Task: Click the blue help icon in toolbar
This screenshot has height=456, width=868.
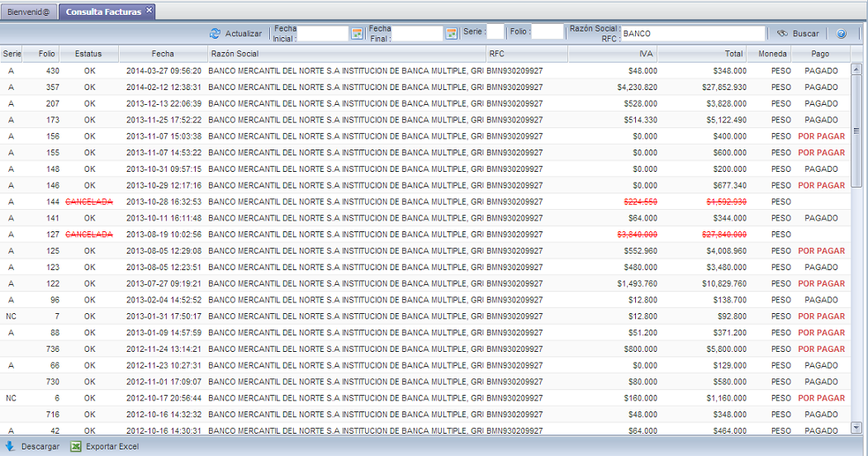Action: click(841, 34)
